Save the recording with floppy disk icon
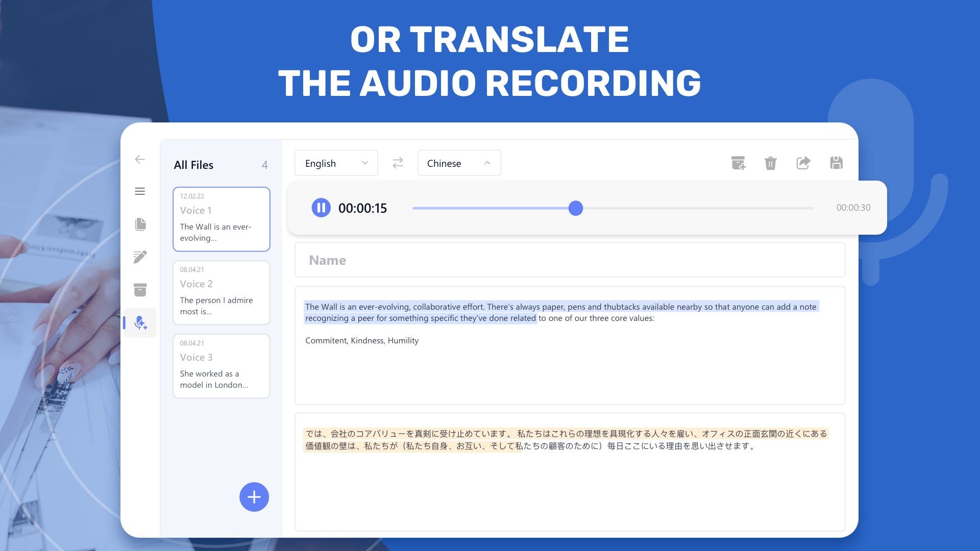The image size is (980, 551). (x=836, y=163)
